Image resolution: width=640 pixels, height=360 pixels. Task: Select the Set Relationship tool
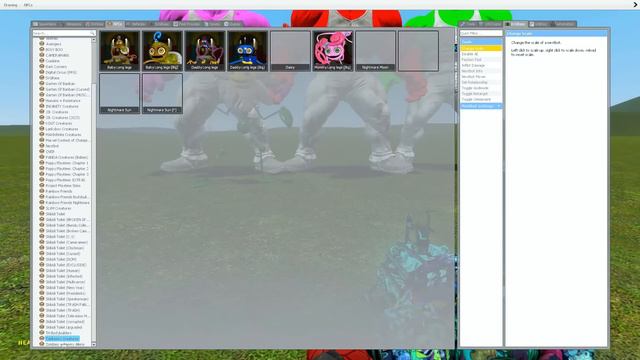481,82
